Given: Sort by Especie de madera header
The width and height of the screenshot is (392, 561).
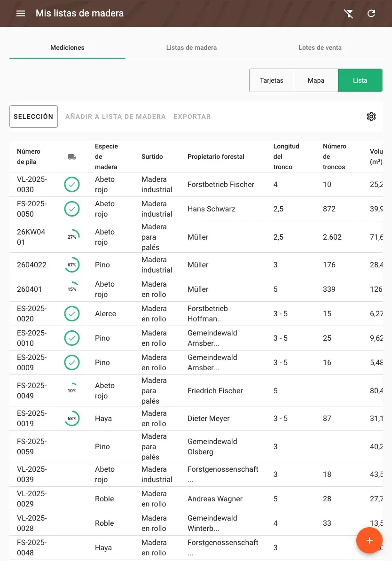Looking at the screenshot, I should [x=106, y=157].
